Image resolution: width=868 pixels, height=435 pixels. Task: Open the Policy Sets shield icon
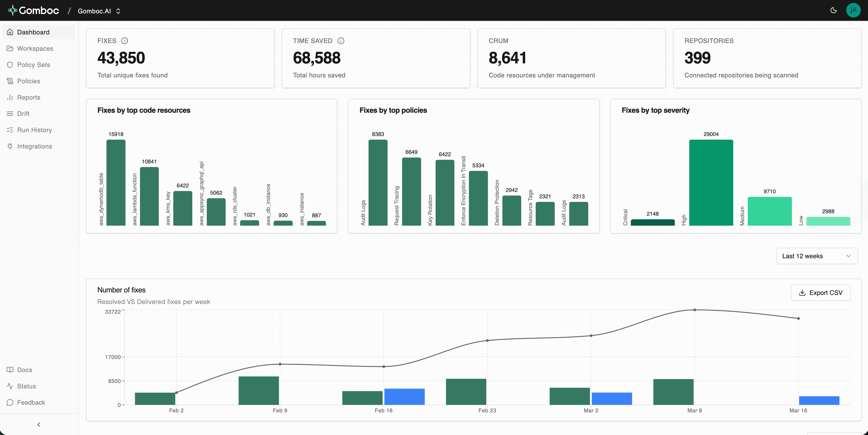10,65
